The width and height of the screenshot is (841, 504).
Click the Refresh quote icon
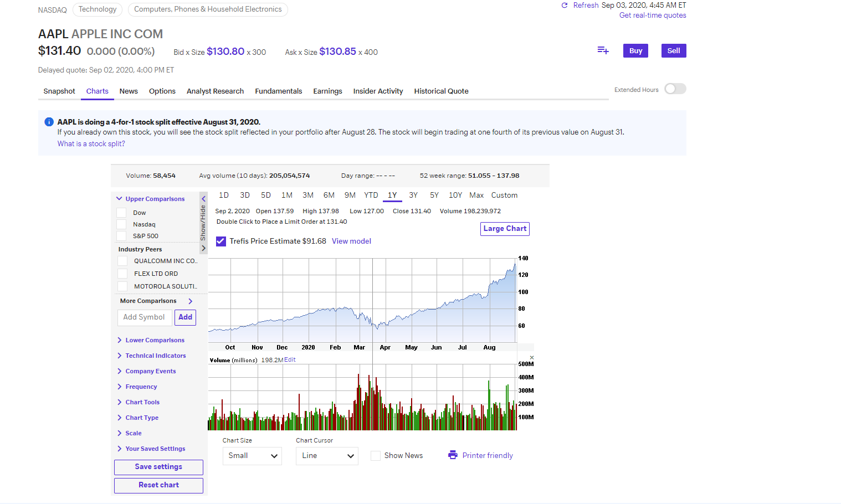pos(565,6)
